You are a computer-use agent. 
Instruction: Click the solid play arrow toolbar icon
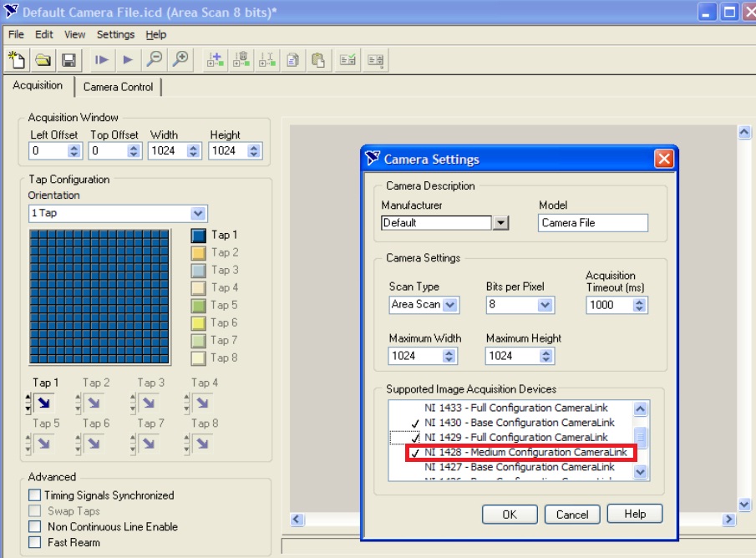(128, 60)
